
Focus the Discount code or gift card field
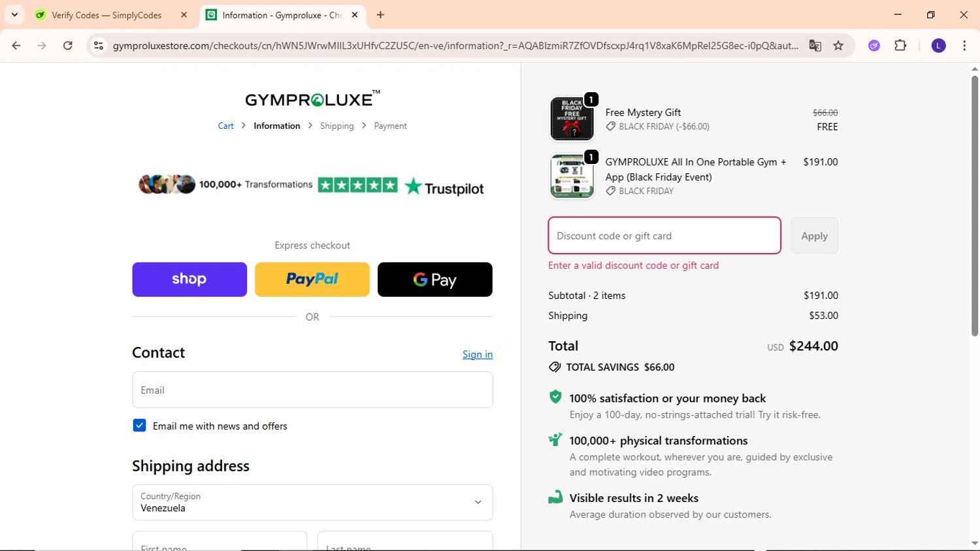coord(664,235)
